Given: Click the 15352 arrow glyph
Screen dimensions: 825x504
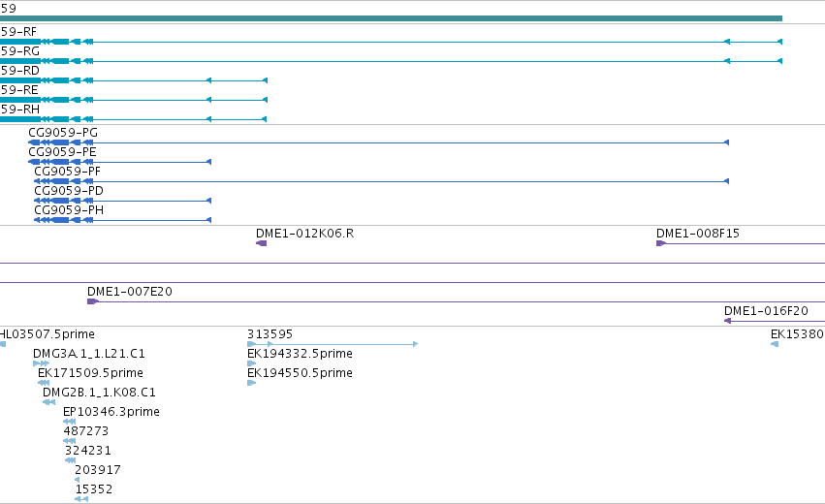Looking at the screenshot, I should tap(81, 499).
